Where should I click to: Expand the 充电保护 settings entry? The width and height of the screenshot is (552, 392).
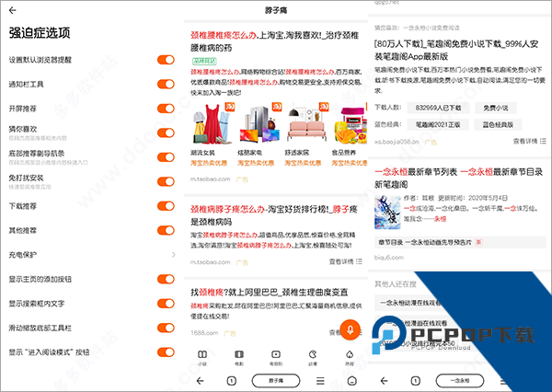click(x=172, y=254)
